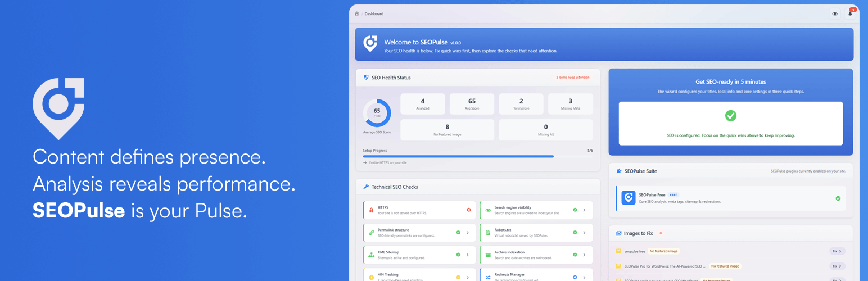Click the home icon in the breadcrumb
868x281 pixels.
[x=356, y=13]
